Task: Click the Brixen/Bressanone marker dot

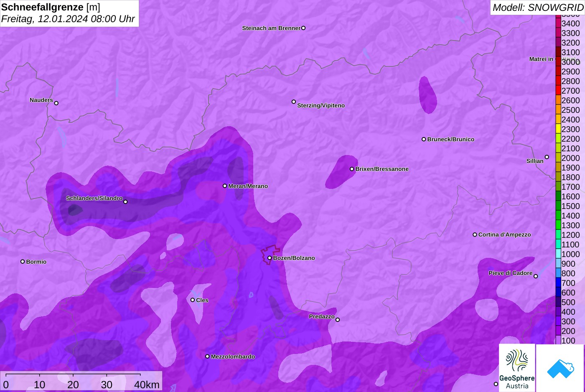Action: (x=352, y=169)
